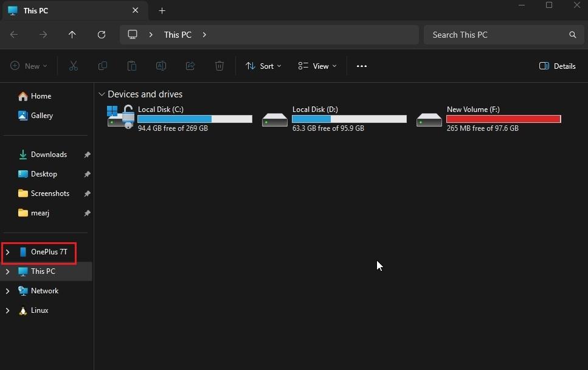Open Desktop folder in sidebar
588x370 pixels.
[x=38, y=174]
